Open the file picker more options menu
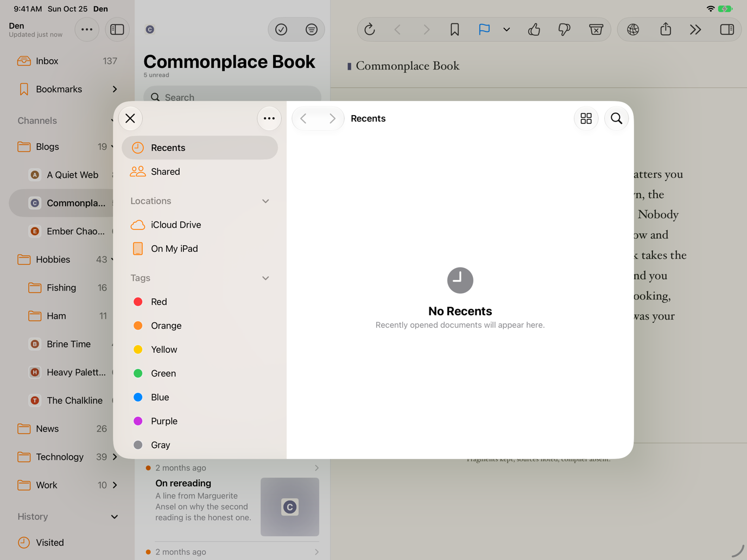The height and width of the screenshot is (560, 747). point(269,118)
